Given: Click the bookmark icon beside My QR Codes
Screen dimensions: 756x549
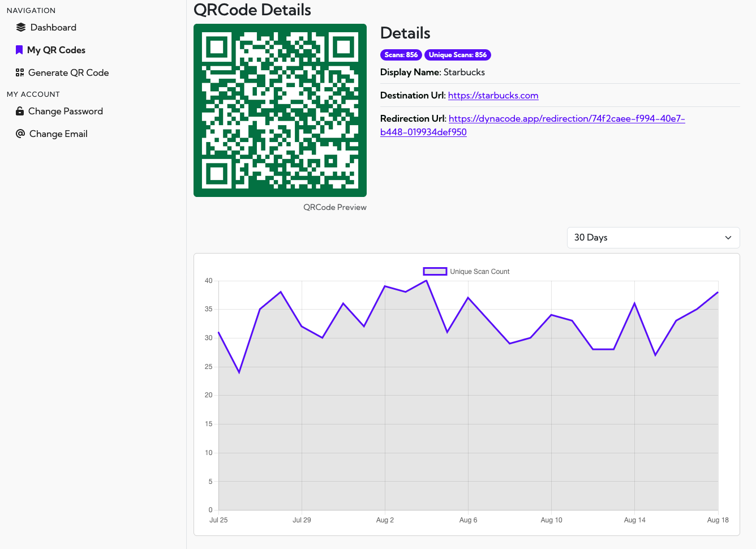Looking at the screenshot, I should click(19, 50).
